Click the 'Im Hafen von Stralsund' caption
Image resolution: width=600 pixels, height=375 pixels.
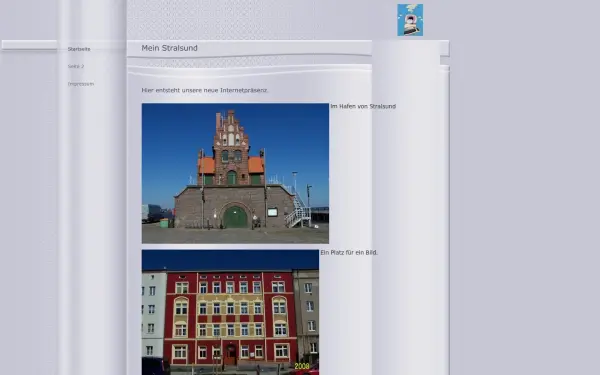363,106
